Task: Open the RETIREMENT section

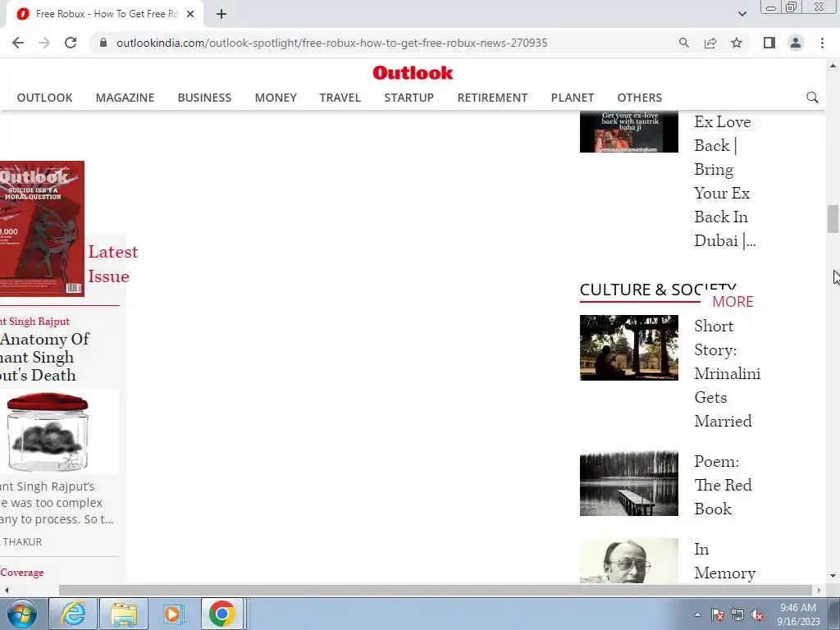Action: coord(492,98)
